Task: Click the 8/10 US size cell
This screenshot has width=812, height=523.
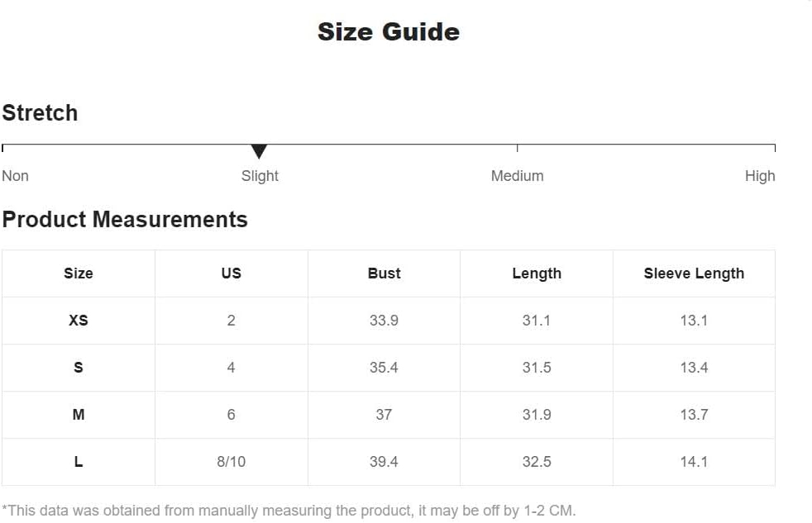Action: pyautogui.click(x=232, y=462)
